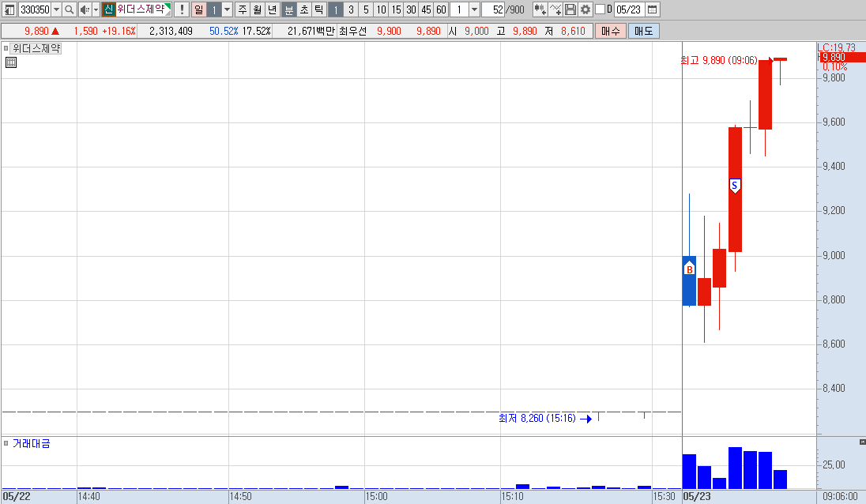Screen dimensions: 866x504
Task: Open the stock search magnifier icon
Action: 69,9
